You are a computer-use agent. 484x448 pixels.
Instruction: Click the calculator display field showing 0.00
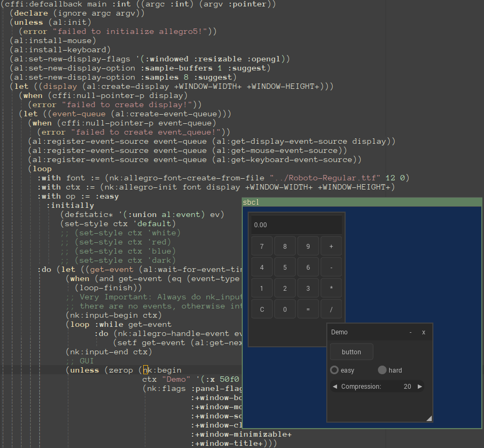coord(297,225)
